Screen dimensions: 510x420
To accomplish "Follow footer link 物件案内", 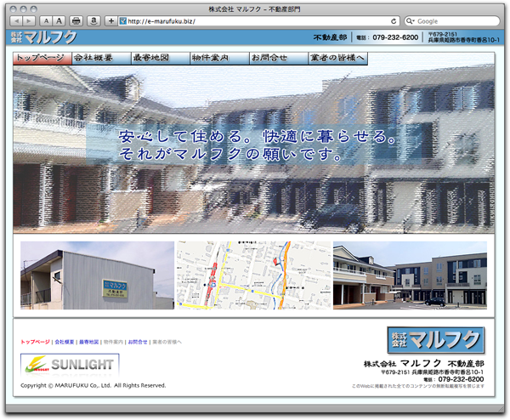I will pos(113,342).
